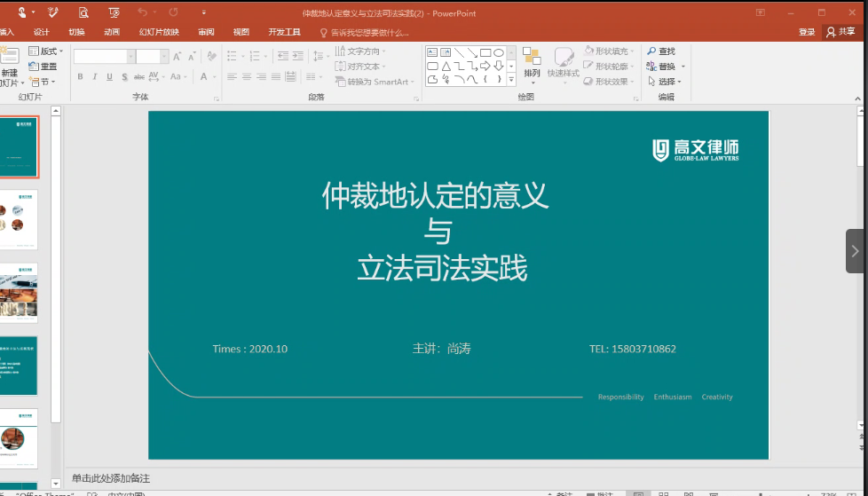Open print preview from quick access toolbar

83,12
